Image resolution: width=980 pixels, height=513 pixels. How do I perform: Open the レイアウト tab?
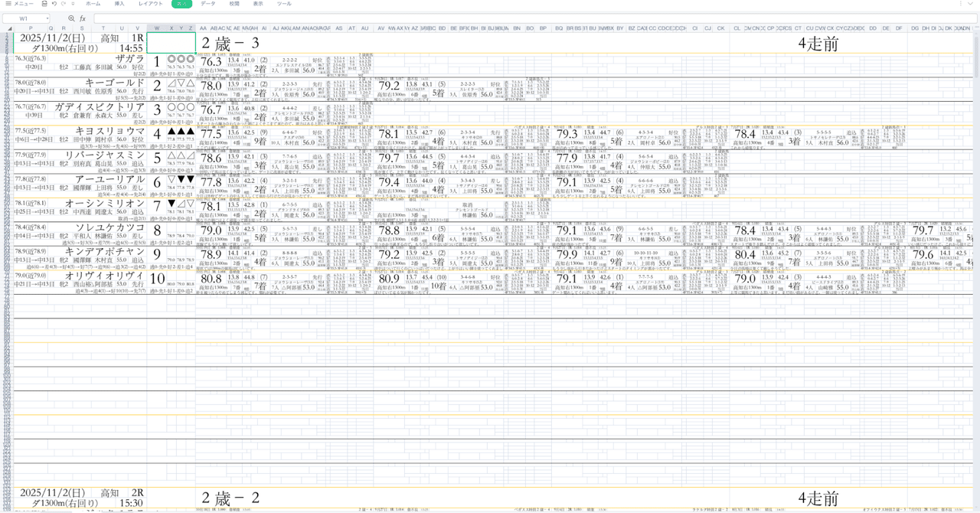tap(150, 4)
